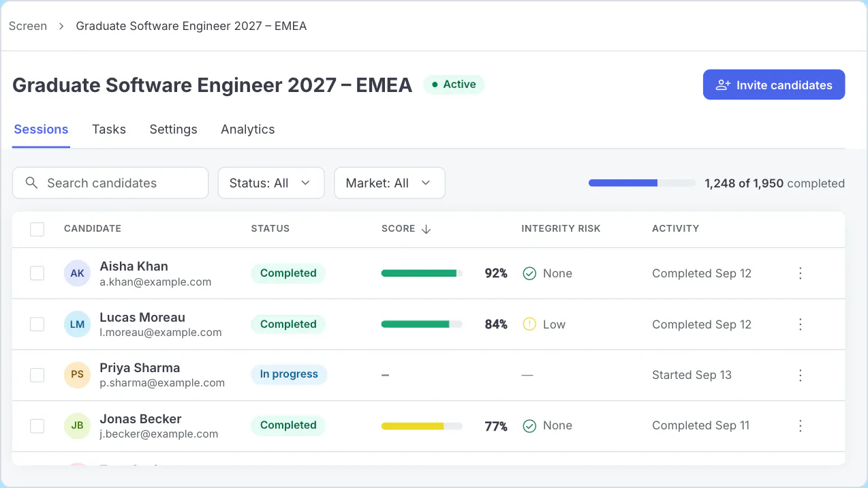868x488 pixels.
Task: Click the green check icon in Jonas Becker's row
Action: (529, 426)
